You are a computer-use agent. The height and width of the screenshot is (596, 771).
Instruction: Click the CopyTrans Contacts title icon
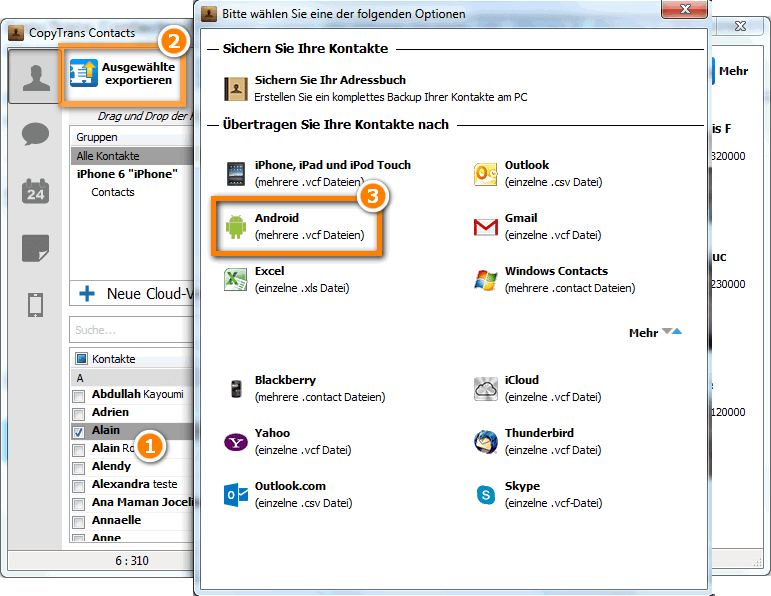tap(16, 33)
